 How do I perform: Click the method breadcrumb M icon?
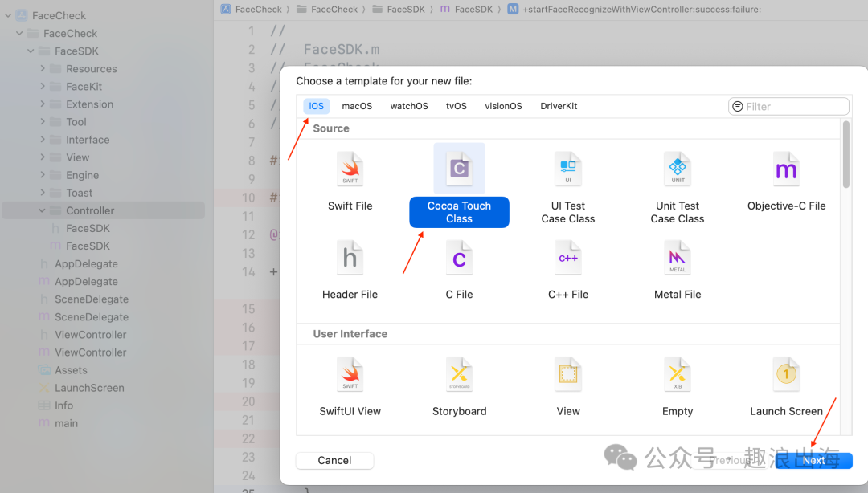click(513, 9)
